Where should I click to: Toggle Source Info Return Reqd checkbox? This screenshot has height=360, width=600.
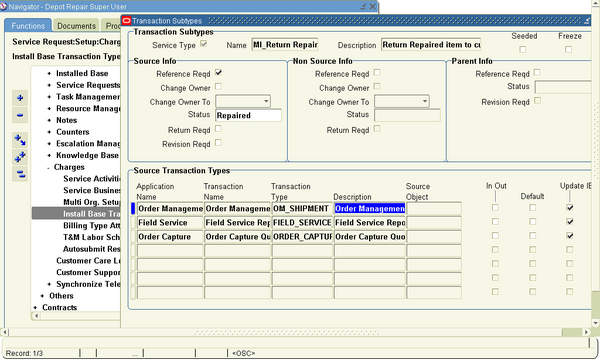[x=218, y=129]
